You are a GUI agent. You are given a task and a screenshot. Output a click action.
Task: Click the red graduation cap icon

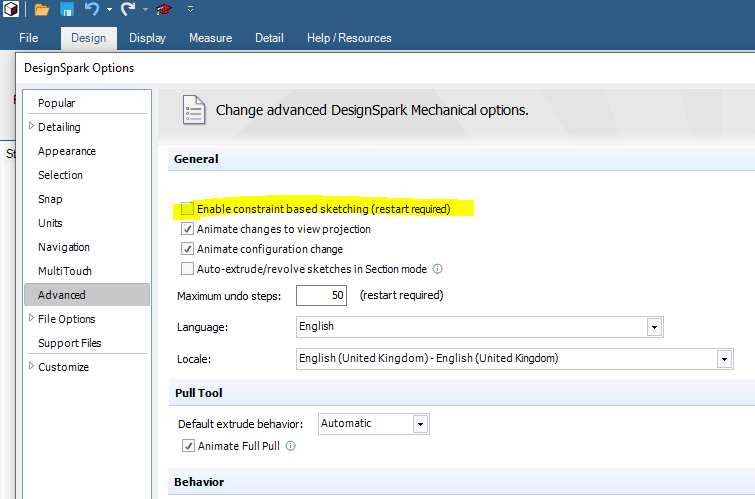(164, 9)
